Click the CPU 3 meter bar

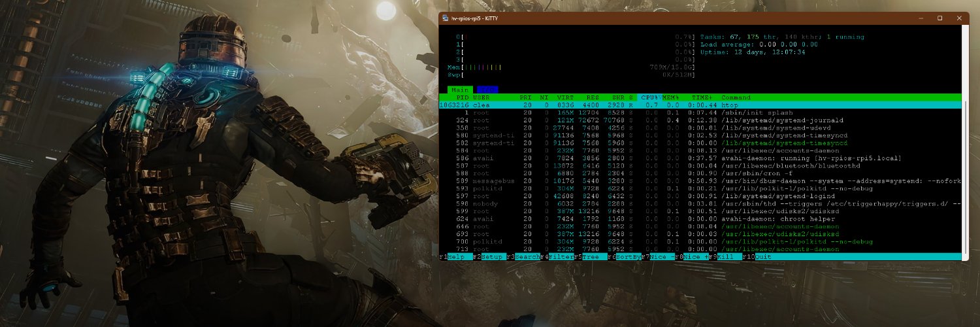[x=576, y=60]
